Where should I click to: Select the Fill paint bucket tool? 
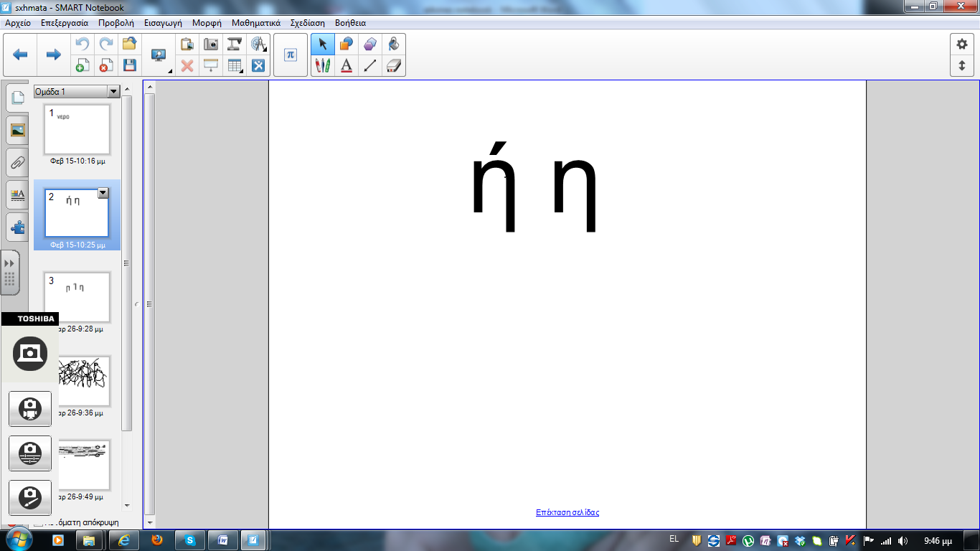394,44
